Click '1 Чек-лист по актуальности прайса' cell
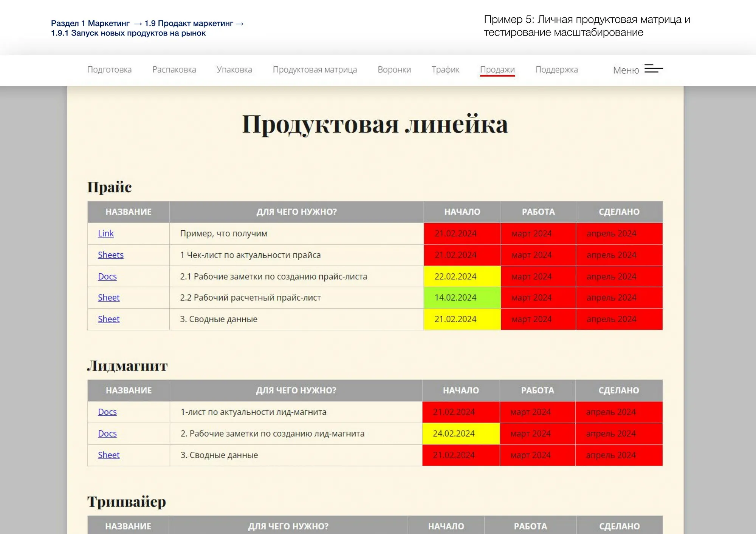The height and width of the screenshot is (534, 756). 296,255
